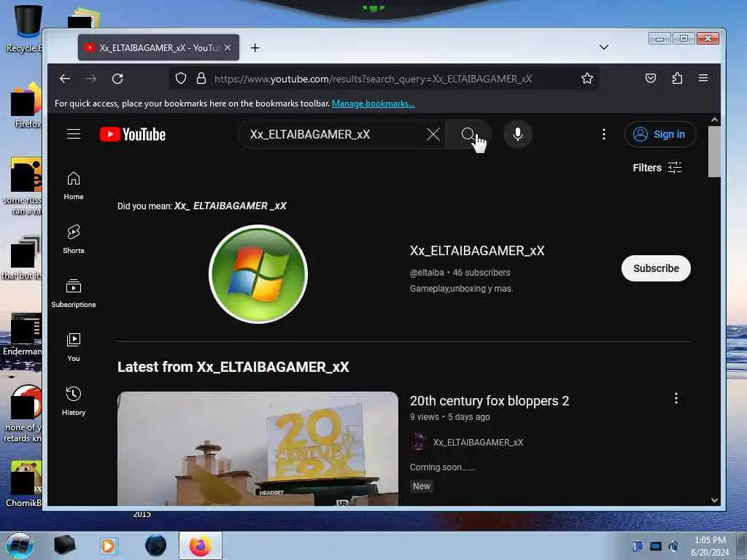Open the Windows Start orb
The height and width of the screenshot is (560, 747).
tap(20, 545)
